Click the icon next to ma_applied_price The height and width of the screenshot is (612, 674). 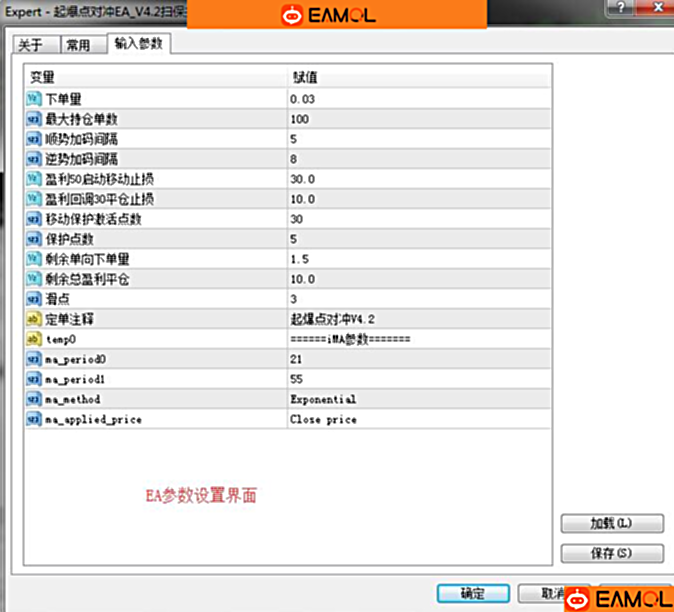(34, 420)
